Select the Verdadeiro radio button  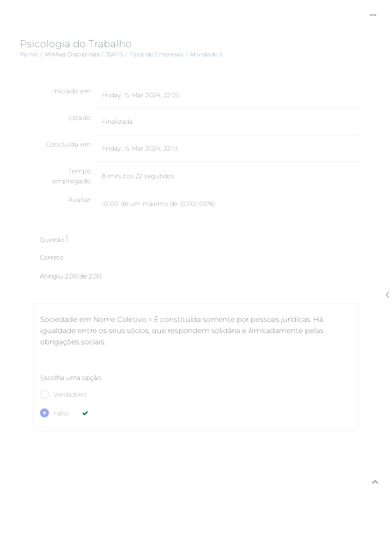pyautogui.click(x=44, y=394)
